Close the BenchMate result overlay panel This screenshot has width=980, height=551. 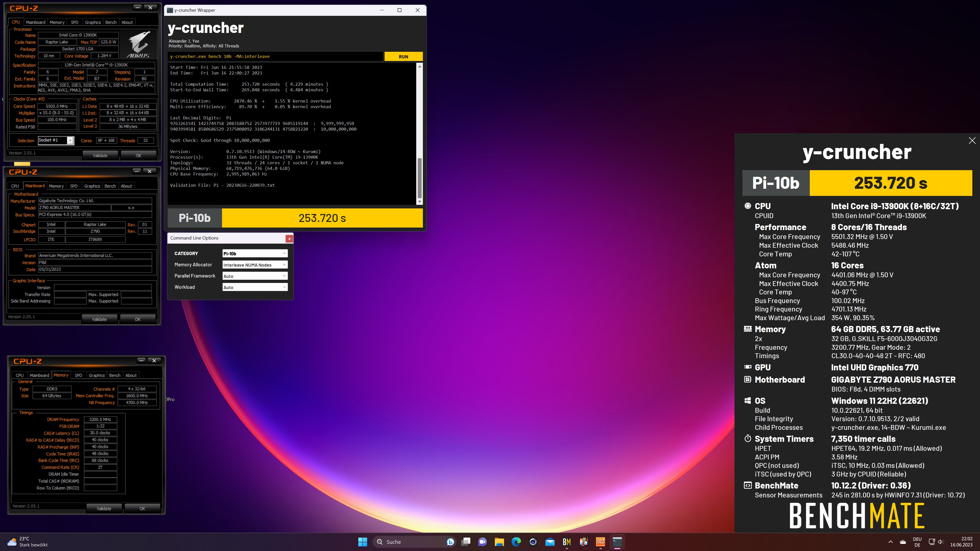click(x=972, y=141)
